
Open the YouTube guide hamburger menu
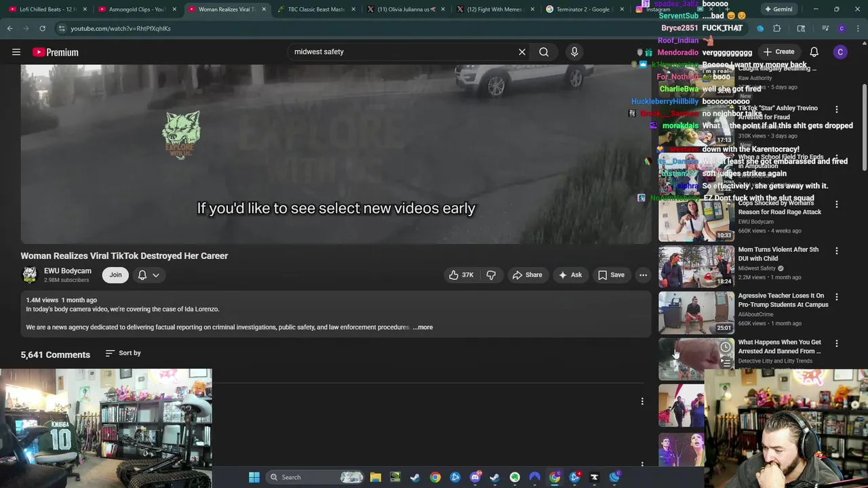pos(16,52)
